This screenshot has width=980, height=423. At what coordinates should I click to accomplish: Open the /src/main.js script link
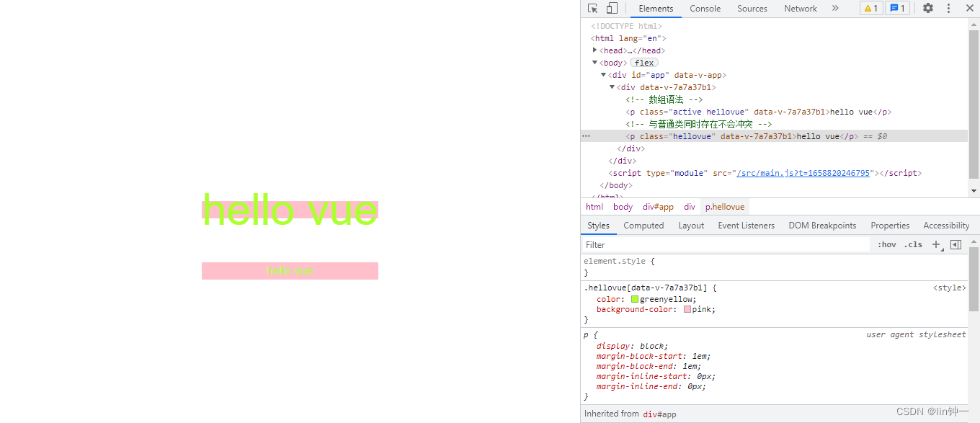click(x=802, y=173)
